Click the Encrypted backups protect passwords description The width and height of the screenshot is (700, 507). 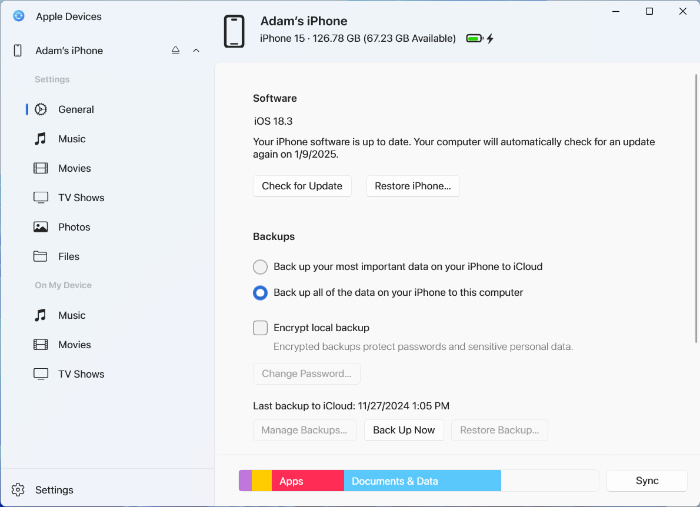point(423,347)
